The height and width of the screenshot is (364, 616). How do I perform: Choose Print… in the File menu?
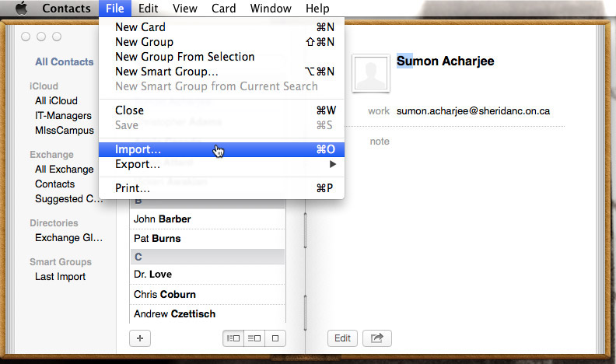pos(222,188)
